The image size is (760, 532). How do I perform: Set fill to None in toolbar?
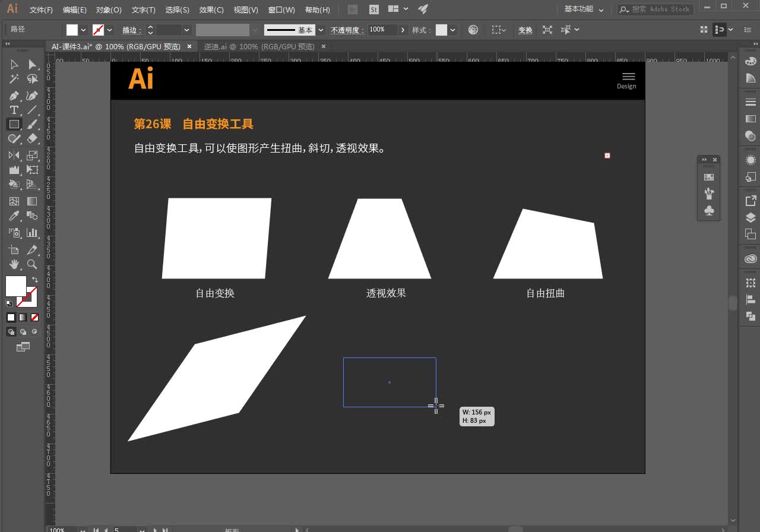[34, 317]
